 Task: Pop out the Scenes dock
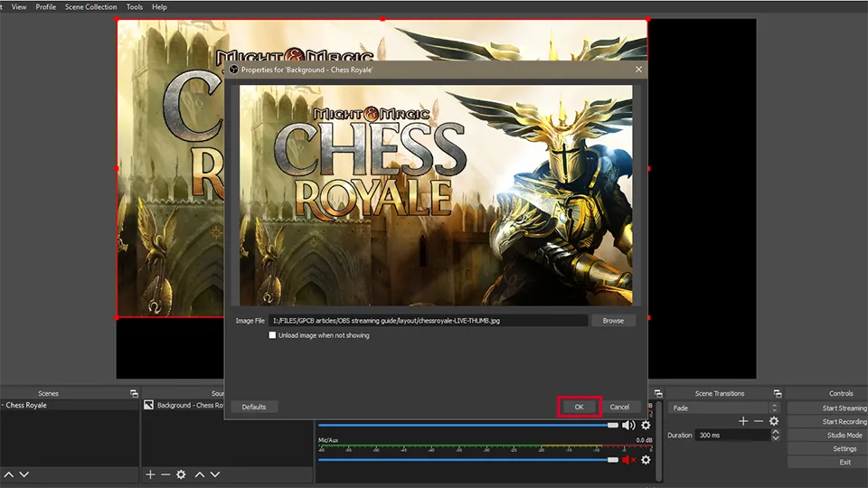(x=134, y=393)
